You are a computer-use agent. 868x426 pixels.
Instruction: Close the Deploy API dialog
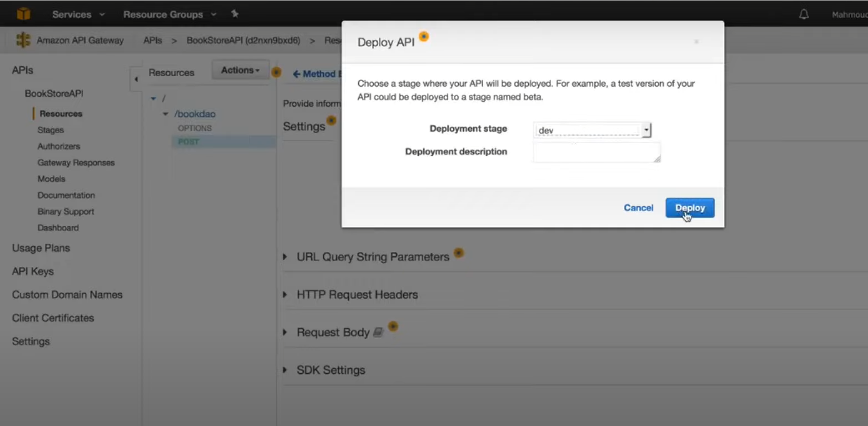pyautogui.click(x=696, y=42)
